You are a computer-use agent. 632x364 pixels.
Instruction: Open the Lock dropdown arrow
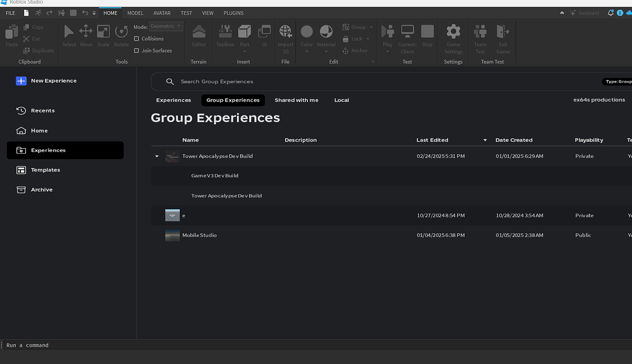pos(368,39)
